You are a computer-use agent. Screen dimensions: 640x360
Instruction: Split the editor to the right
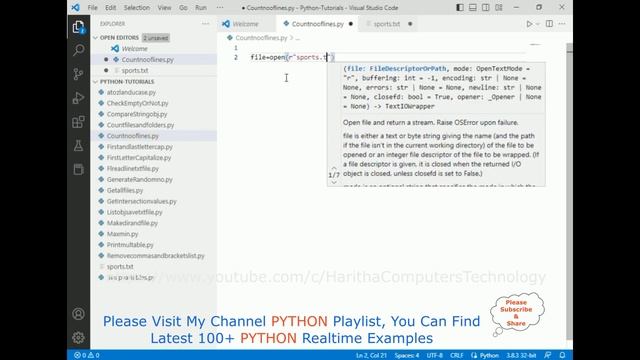[x=549, y=24]
